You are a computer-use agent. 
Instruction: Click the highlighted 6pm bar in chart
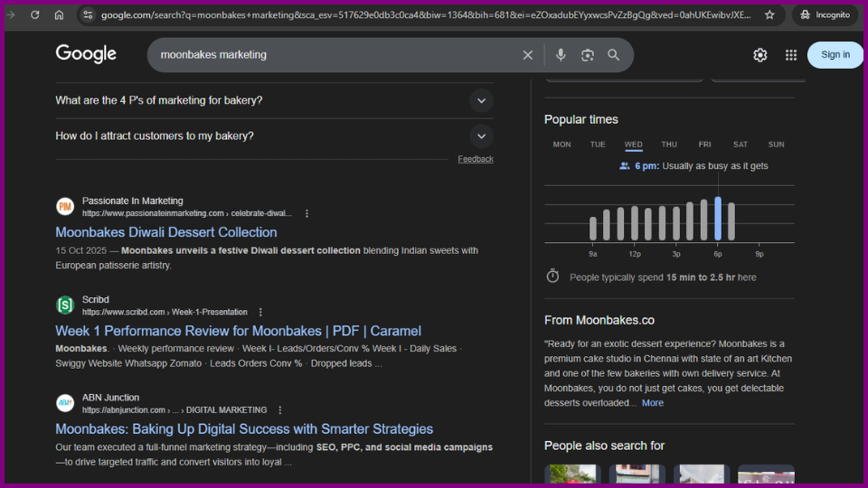click(x=717, y=219)
